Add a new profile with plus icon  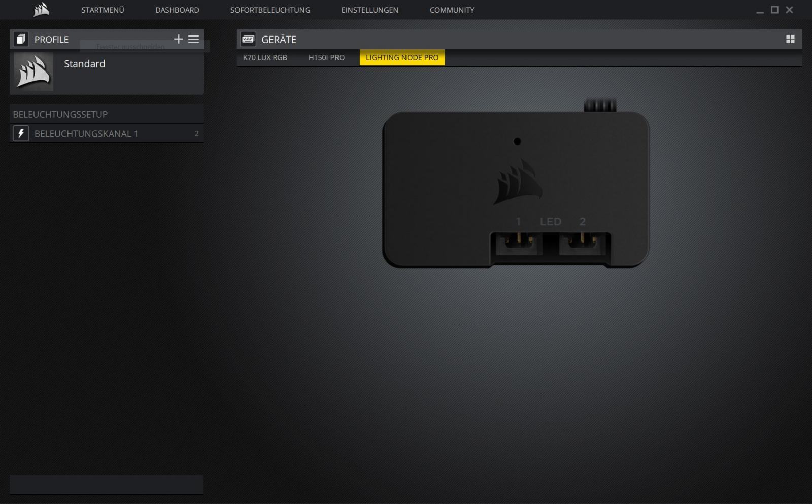[178, 39]
